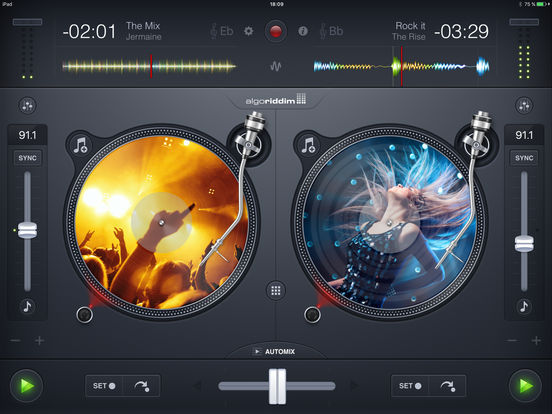Play the right deck track
552x414 pixels.
pos(525,386)
